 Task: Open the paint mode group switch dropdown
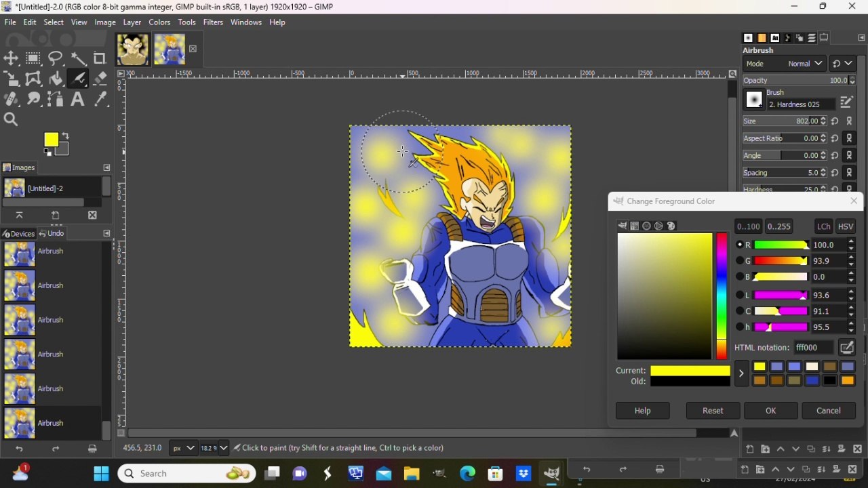843,64
